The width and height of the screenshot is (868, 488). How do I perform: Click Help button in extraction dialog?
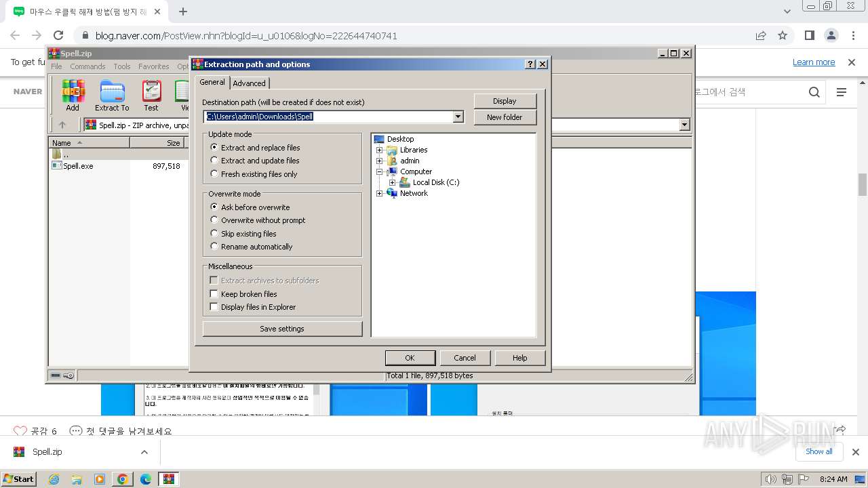point(520,358)
